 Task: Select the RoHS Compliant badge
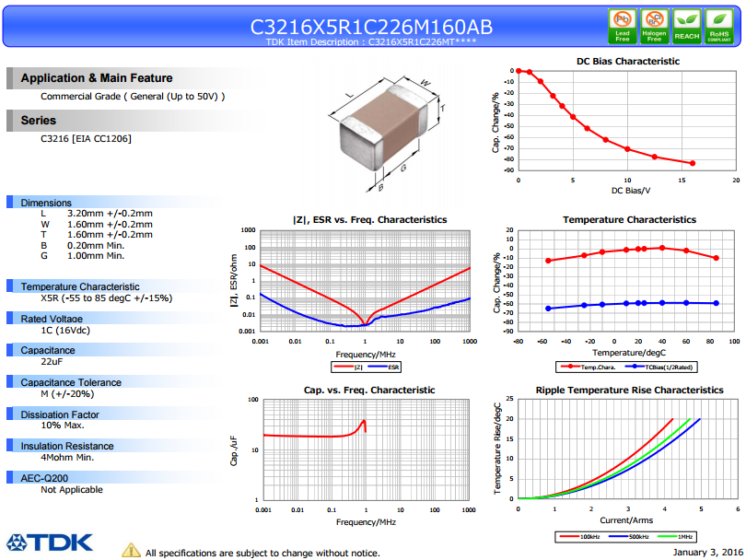[x=719, y=26]
